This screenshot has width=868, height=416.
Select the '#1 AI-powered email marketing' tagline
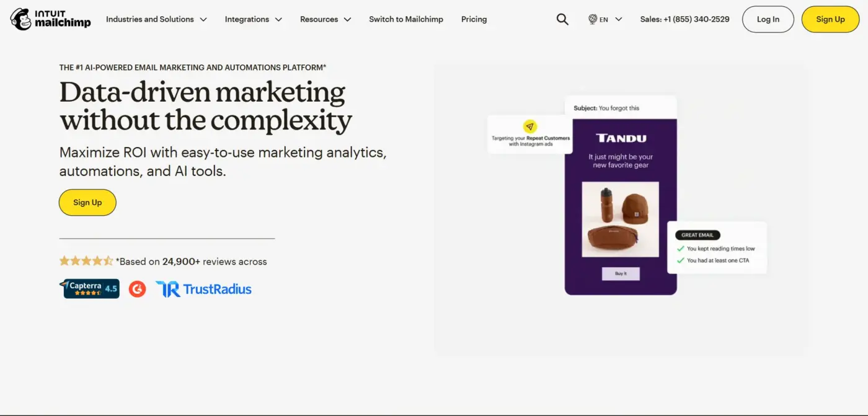click(x=193, y=68)
